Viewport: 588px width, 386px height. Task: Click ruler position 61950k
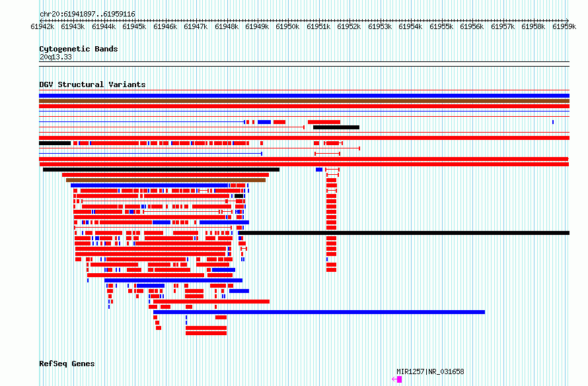click(x=287, y=26)
